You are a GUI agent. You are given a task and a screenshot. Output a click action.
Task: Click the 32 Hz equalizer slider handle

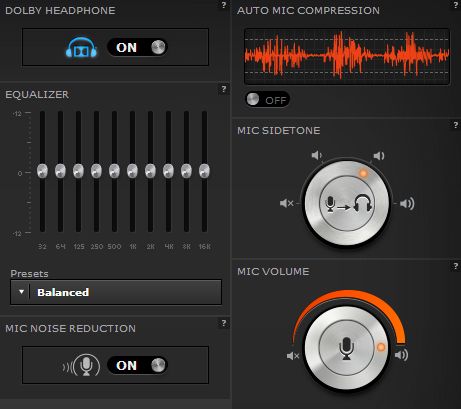click(42, 171)
